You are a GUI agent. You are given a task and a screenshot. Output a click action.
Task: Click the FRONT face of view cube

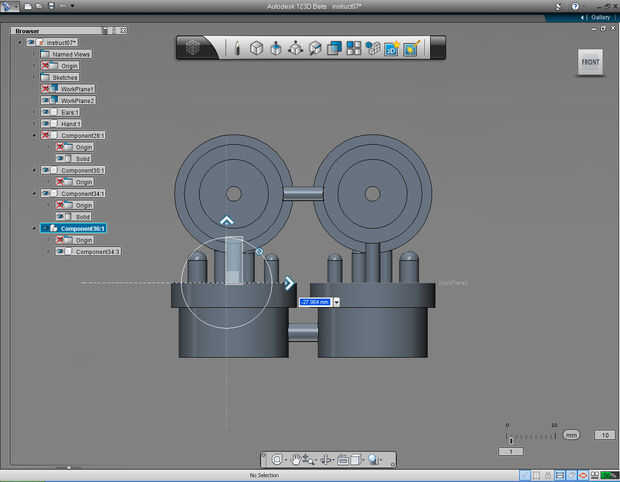pyautogui.click(x=590, y=62)
